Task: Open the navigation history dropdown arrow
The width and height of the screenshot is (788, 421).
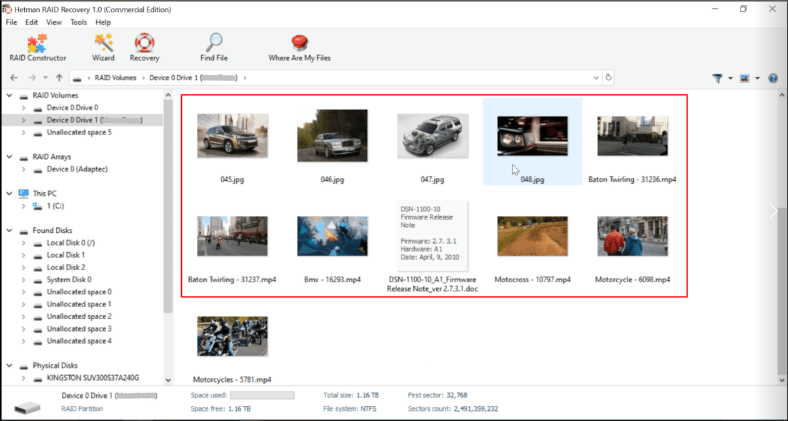Action: (x=45, y=78)
